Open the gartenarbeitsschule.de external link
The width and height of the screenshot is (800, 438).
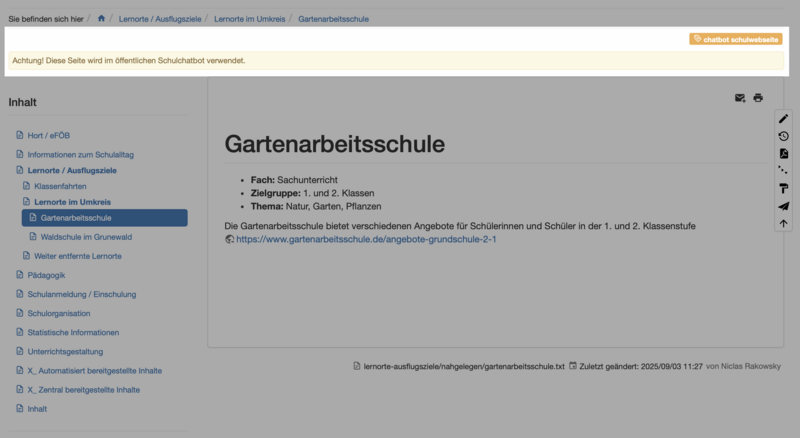tap(366, 240)
